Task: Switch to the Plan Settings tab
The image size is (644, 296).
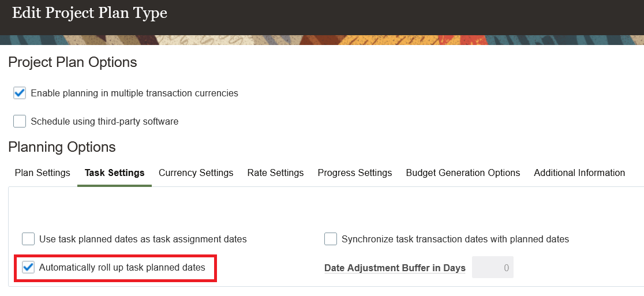Action: pyautogui.click(x=42, y=173)
